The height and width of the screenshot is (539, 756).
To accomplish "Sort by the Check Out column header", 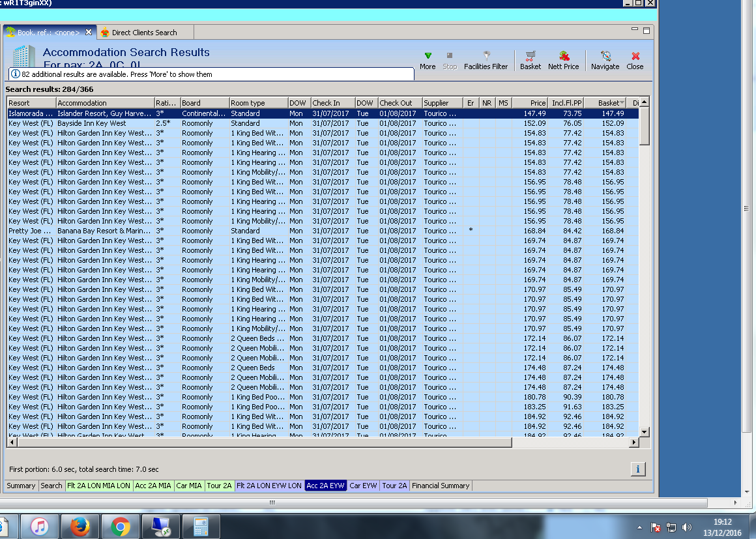I will point(400,103).
